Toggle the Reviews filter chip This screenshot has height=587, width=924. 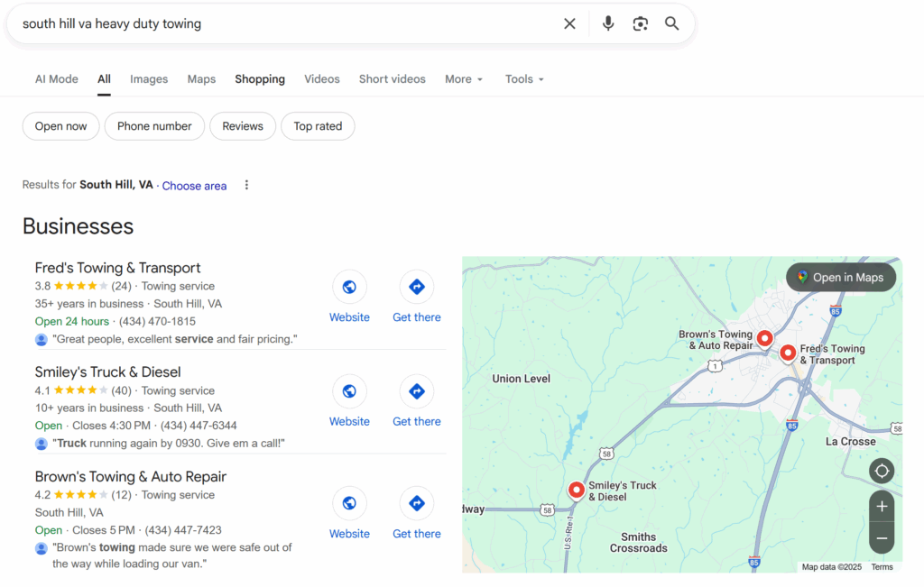point(243,126)
